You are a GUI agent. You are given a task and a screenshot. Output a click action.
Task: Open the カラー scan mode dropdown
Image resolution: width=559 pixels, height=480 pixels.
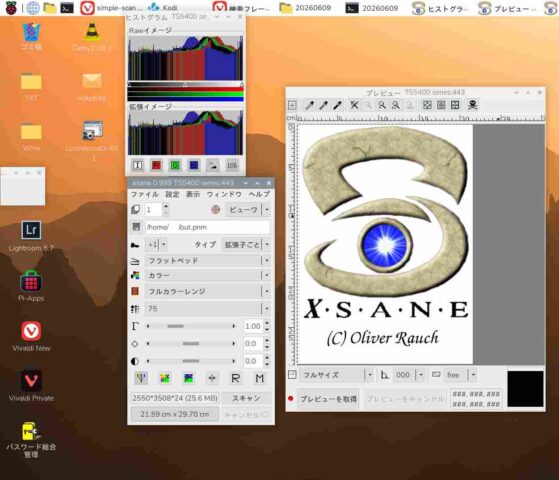[x=207, y=276]
